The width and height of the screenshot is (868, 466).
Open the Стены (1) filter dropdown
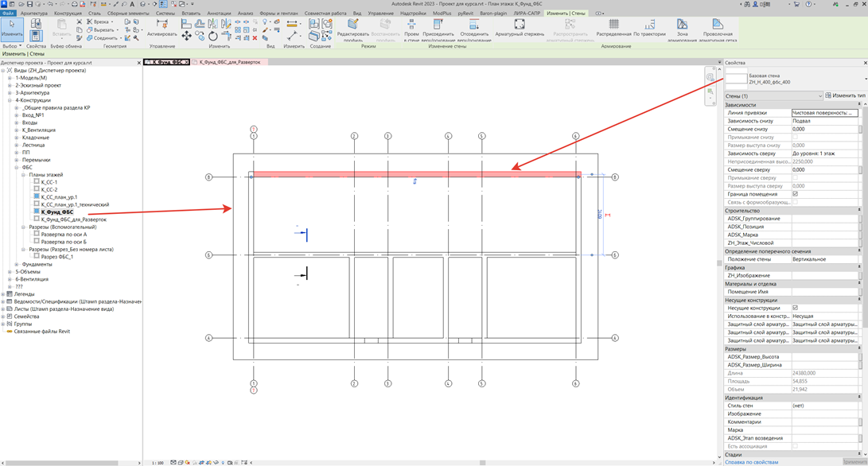tap(773, 95)
